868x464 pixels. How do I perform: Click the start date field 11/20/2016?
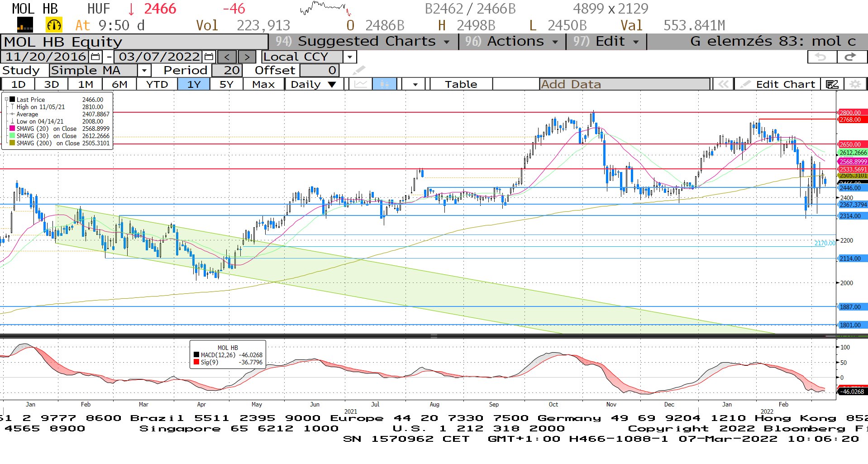click(x=45, y=57)
